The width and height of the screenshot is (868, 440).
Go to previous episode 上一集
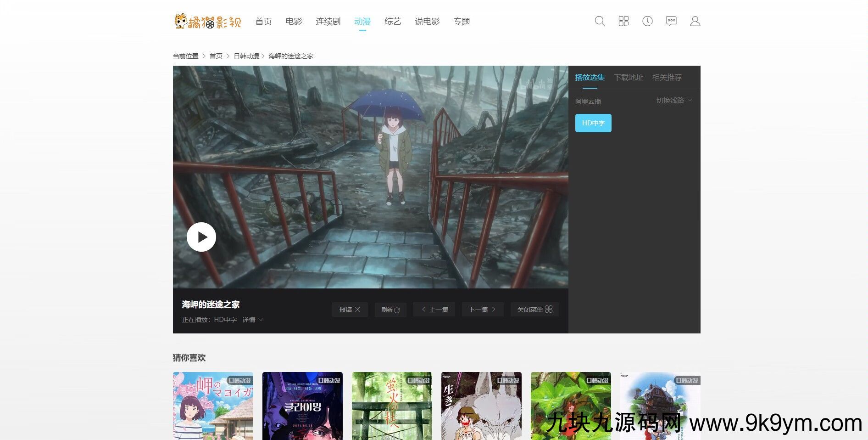click(434, 310)
